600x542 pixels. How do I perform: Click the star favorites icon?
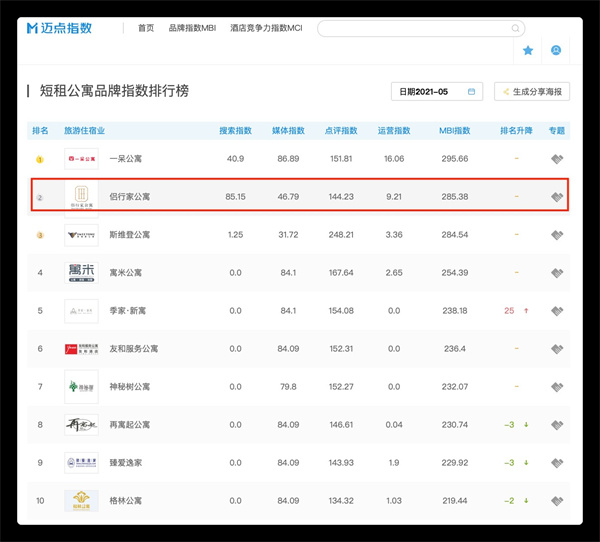click(x=528, y=50)
